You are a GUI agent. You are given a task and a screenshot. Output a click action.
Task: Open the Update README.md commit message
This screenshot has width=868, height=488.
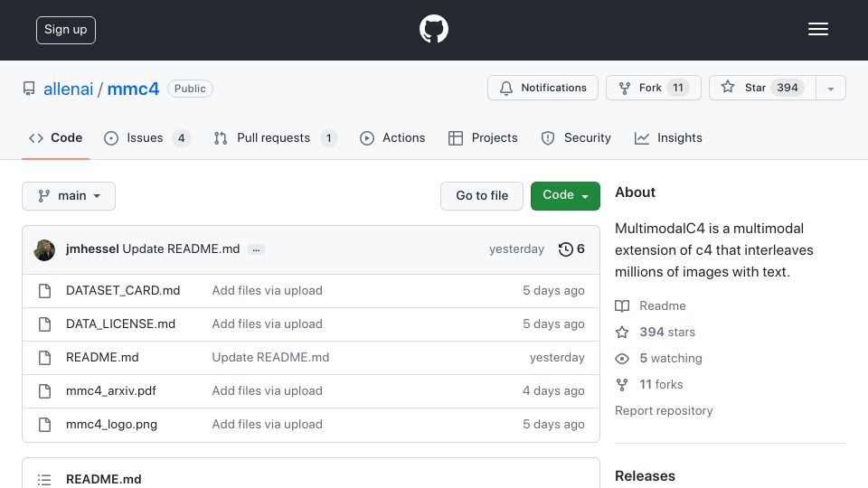pos(181,249)
